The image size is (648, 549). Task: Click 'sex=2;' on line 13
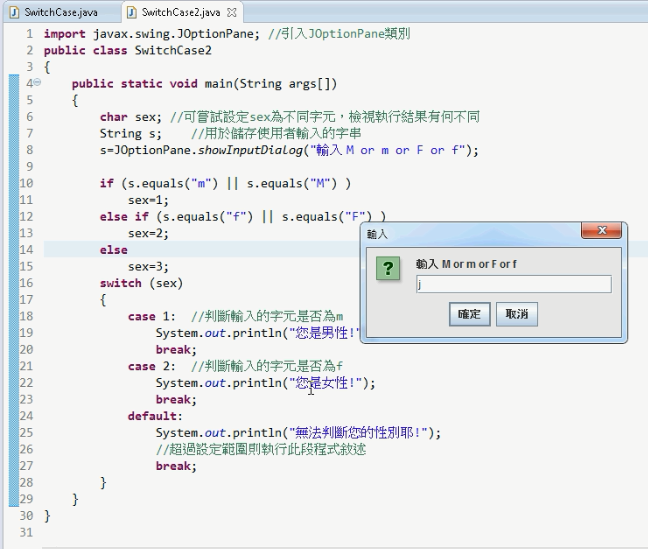coord(148,233)
